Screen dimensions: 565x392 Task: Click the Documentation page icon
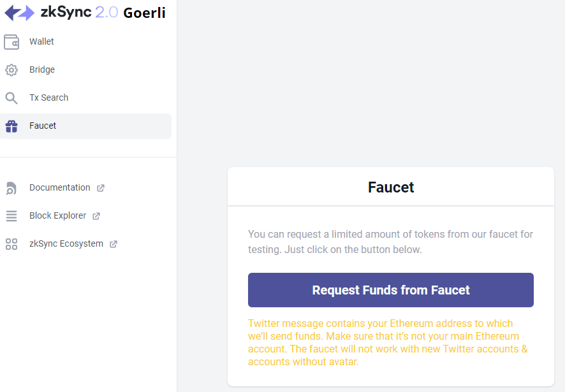coord(11,188)
